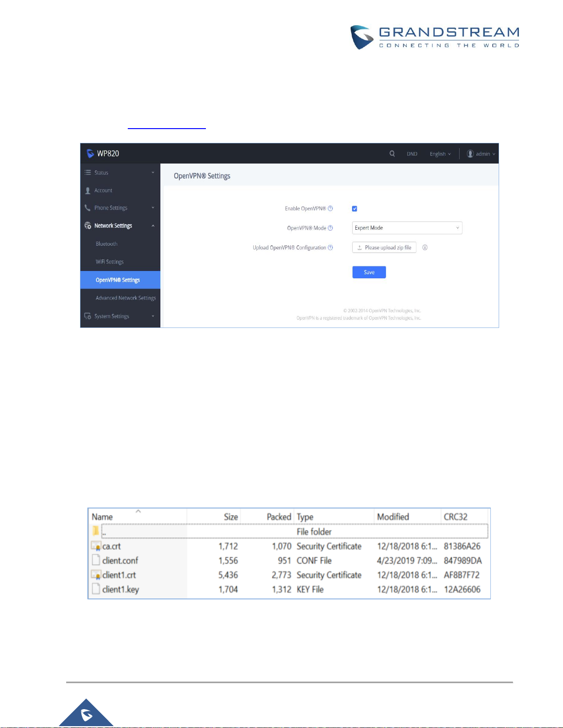Sort by the CRC32 column header
563x728 pixels.
point(455,517)
